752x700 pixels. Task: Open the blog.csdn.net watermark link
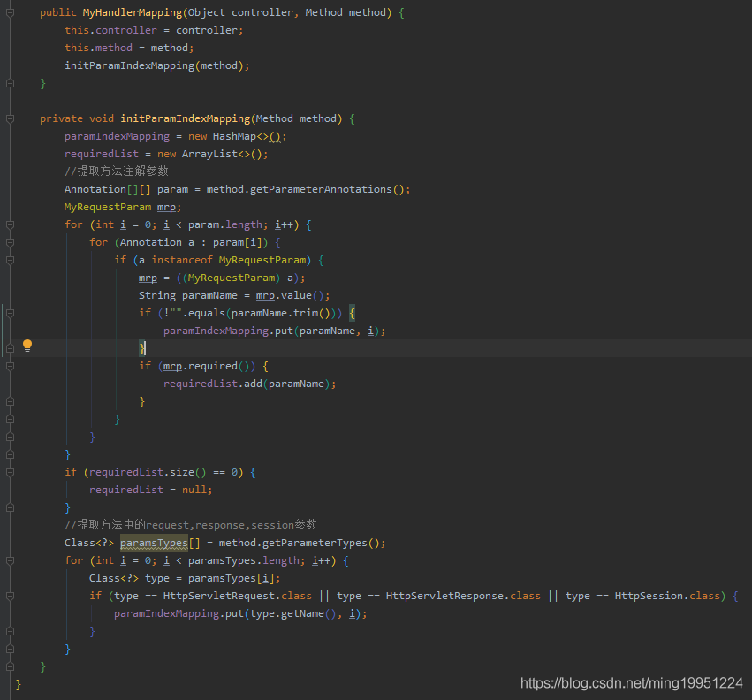631,682
